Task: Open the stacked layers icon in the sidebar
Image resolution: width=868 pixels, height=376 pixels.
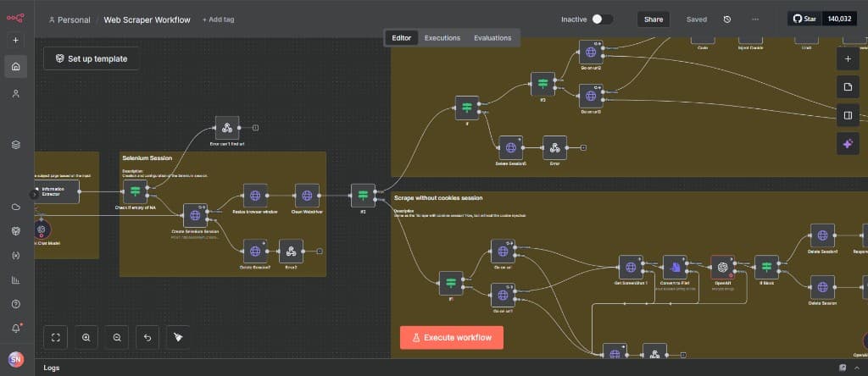Action: [15, 145]
